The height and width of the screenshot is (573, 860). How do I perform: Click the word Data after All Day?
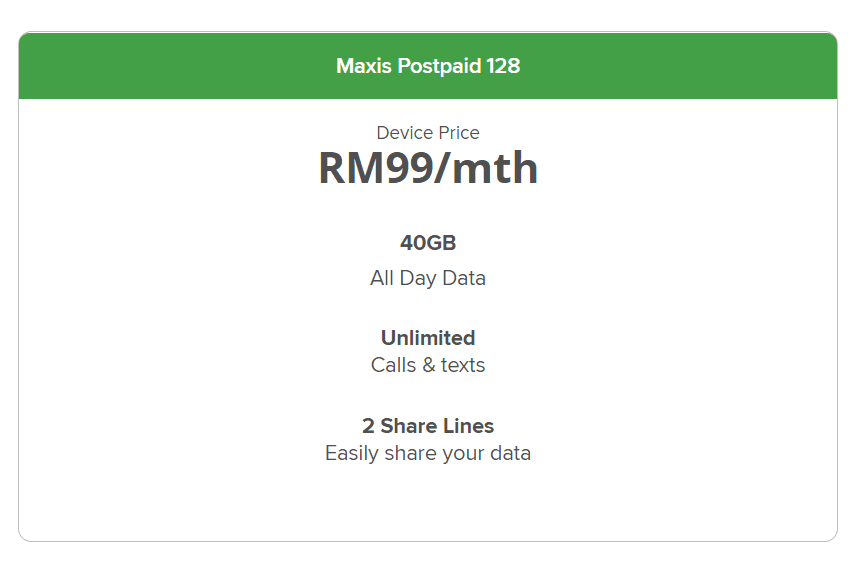pyautogui.click(x=464, y=278)
